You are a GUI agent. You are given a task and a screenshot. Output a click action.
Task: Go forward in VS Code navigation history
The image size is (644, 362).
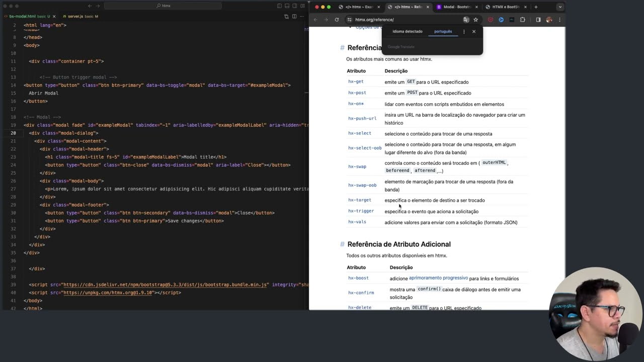coord(98,6)
